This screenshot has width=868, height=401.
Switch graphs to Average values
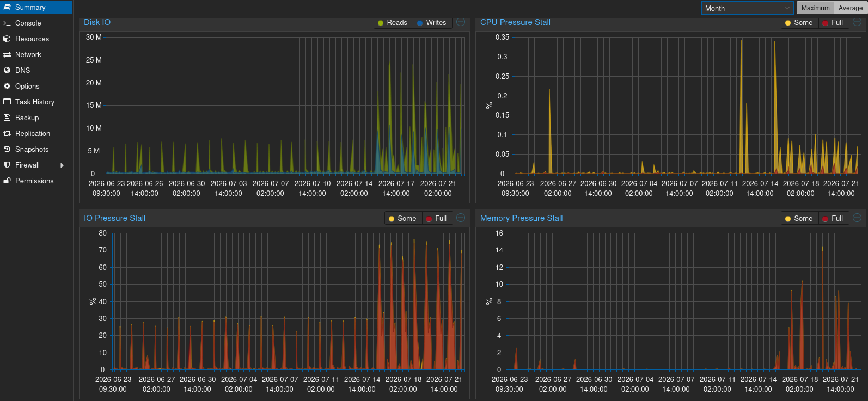point(850,8)
